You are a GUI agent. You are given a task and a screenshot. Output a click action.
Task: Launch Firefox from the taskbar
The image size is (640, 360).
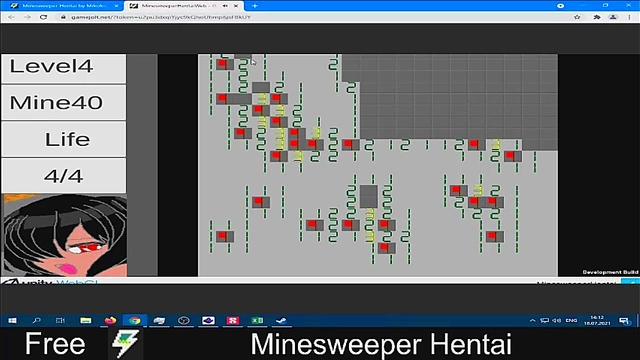pyautogui.click(x=110, y=320)
